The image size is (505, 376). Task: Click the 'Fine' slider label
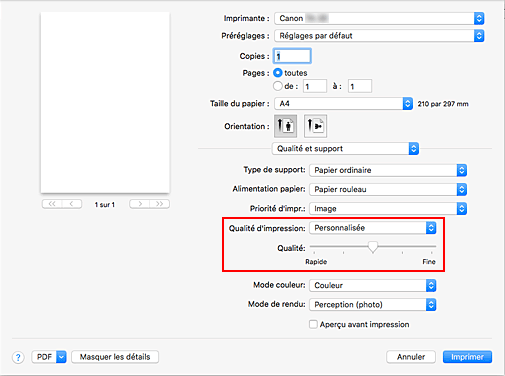(x=429, y=262)
